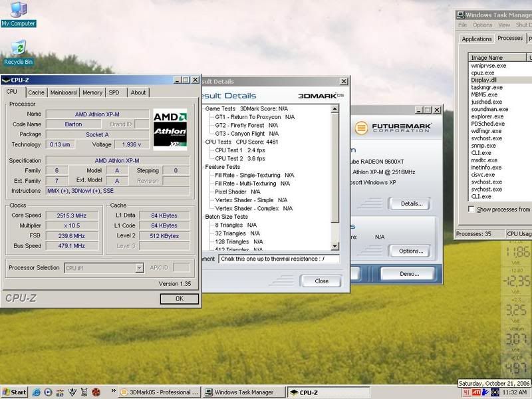This screenshot has width=532, height=399.
Task: Click the Demo... button in 3DMark05
Action: (409, 274)
